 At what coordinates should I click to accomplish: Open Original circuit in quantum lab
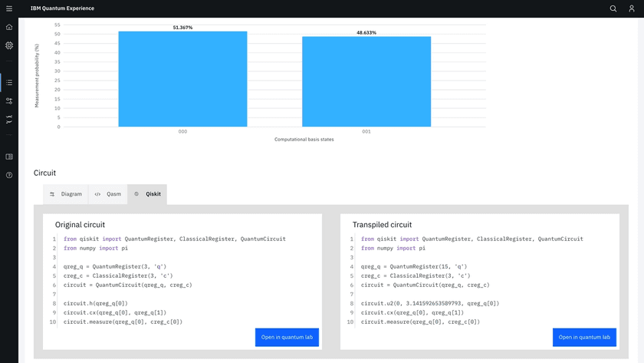coord(287,337)
